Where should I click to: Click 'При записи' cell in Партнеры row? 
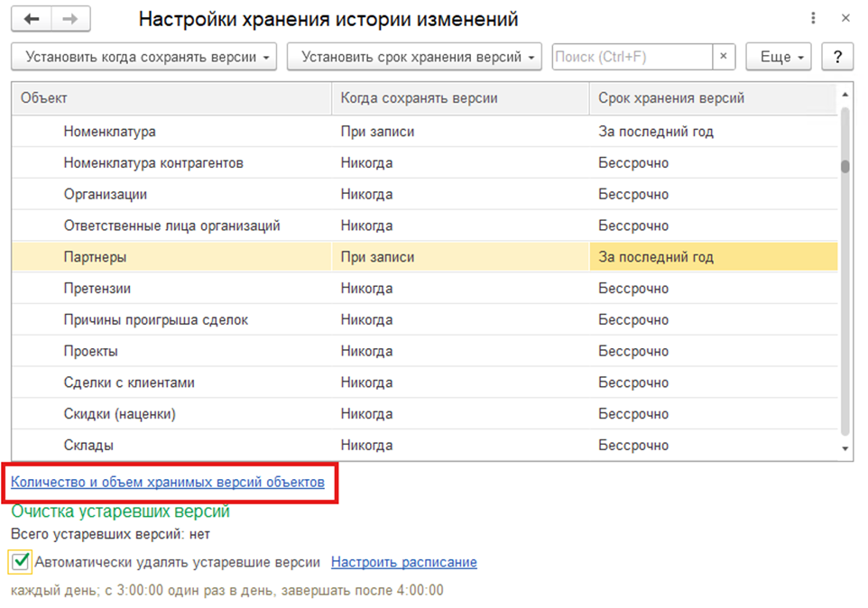tap(460, 257)
